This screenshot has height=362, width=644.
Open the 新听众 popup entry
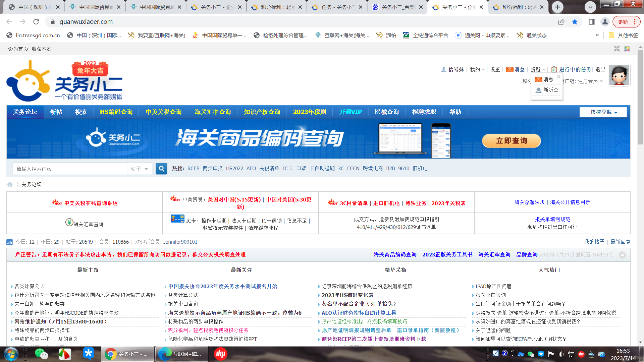pyautogui.click(x=547, y=90)
